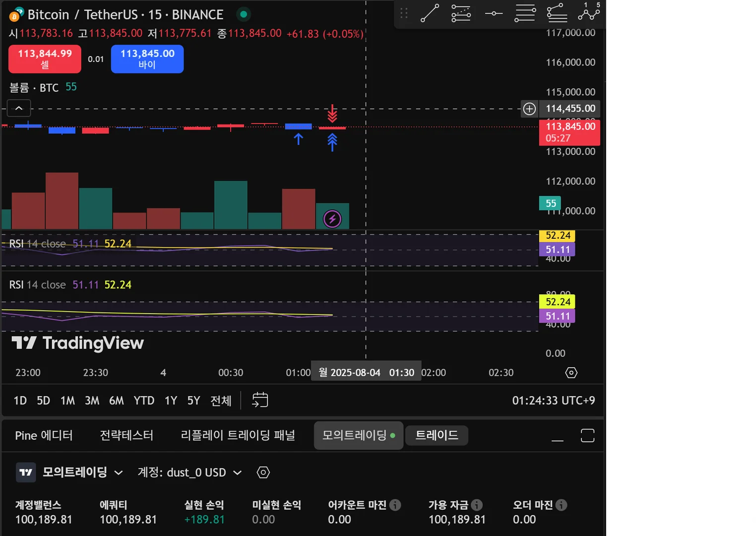Click the lower pane purple 51.11 RSI label
The height and width of the screenshot is (536, 756).
pos(557,316)
